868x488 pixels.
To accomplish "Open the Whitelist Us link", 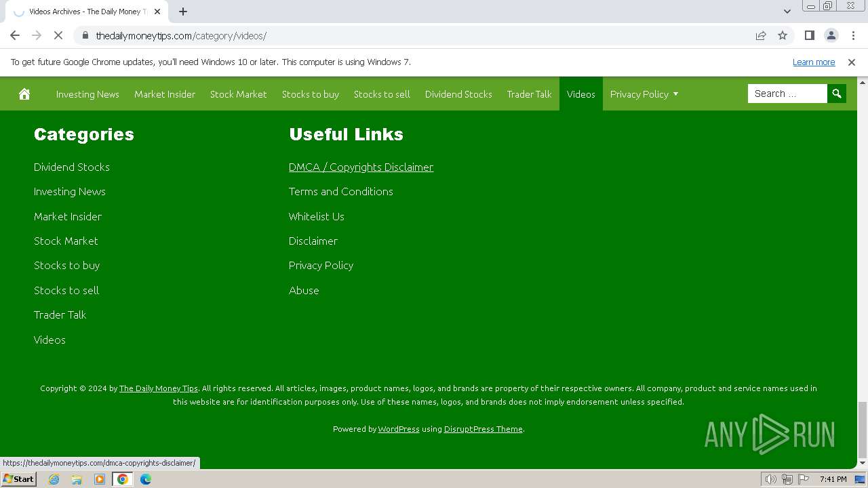I will point(317,216).
